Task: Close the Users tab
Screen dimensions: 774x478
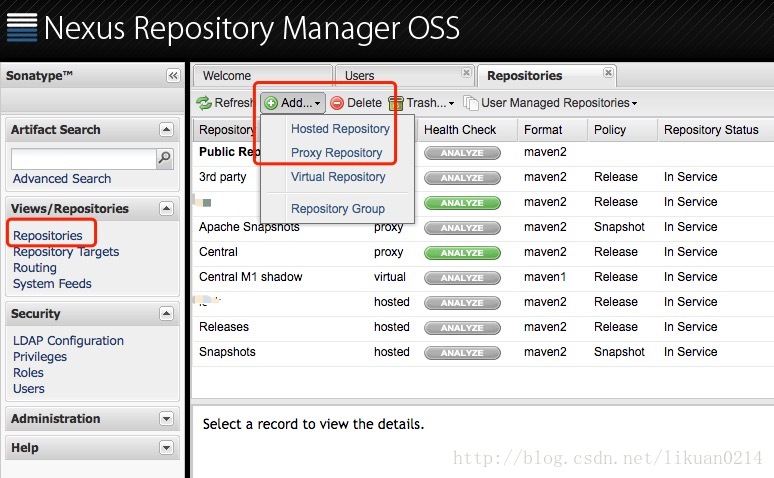Action: pos(466,73)
